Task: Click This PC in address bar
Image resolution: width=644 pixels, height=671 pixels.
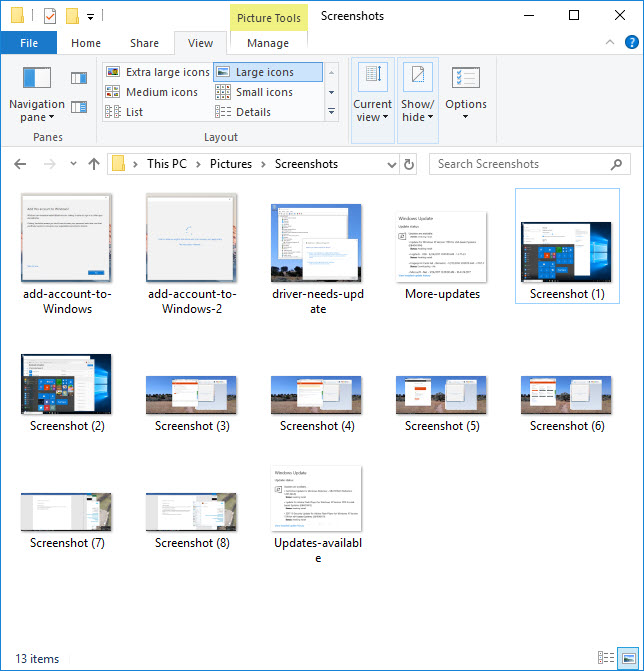Action: pyautogui.click(x=167, y=164)
